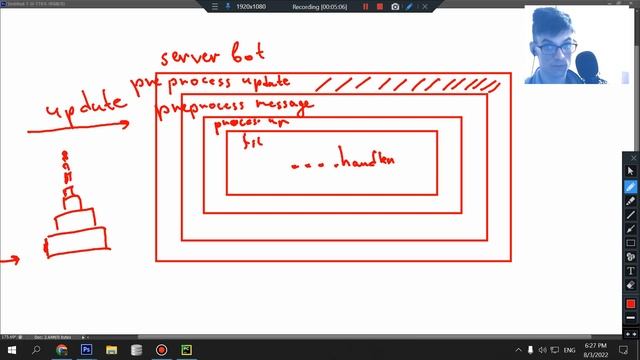Collapse the drawing toolbar with double arrows
Image resolution: width=640 pixels, height=360 pixels.
pos(631,334)
